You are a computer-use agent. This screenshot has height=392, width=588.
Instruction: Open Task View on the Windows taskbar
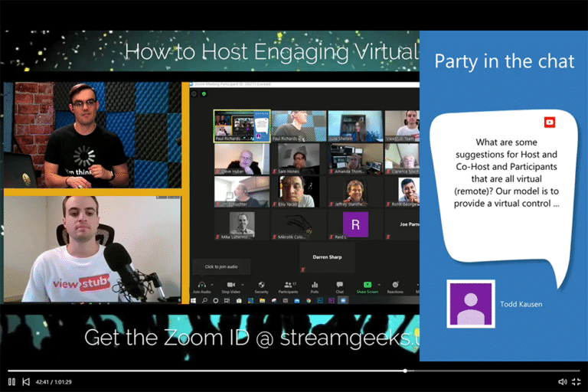pyautogui.click(x=227, y=300)
